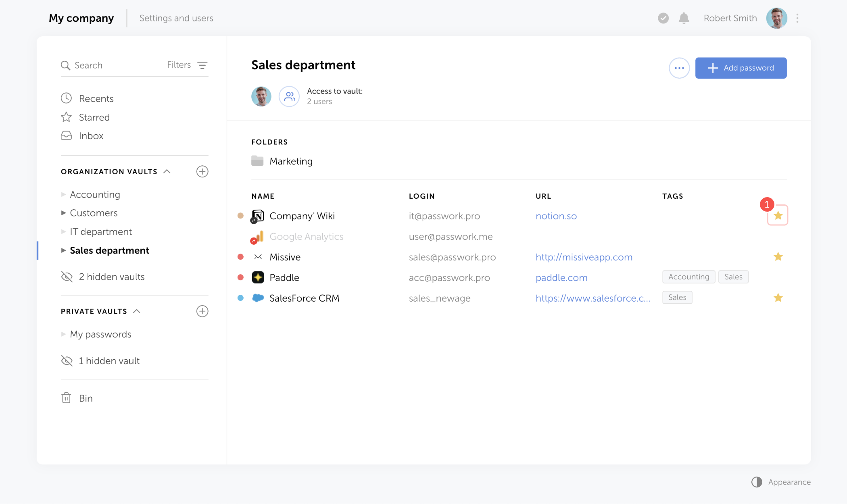Open the http://missiveapp.com link
Screen dimensions: 847x504
[584, 257]
